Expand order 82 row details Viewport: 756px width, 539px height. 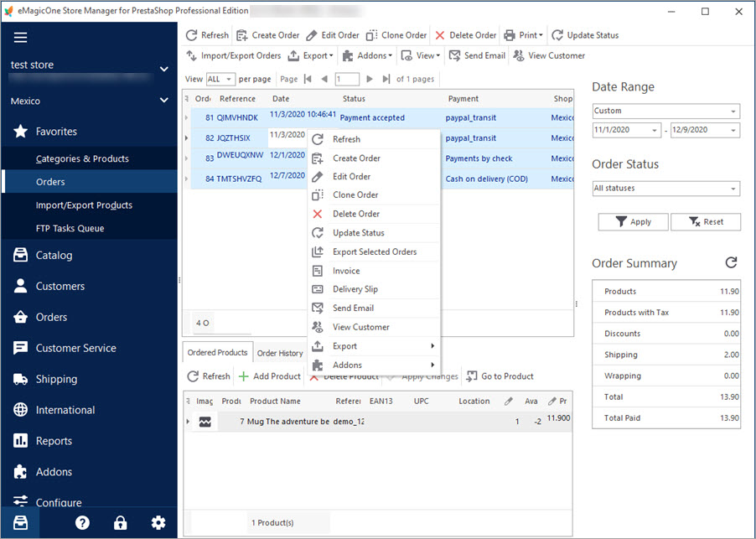187,137
